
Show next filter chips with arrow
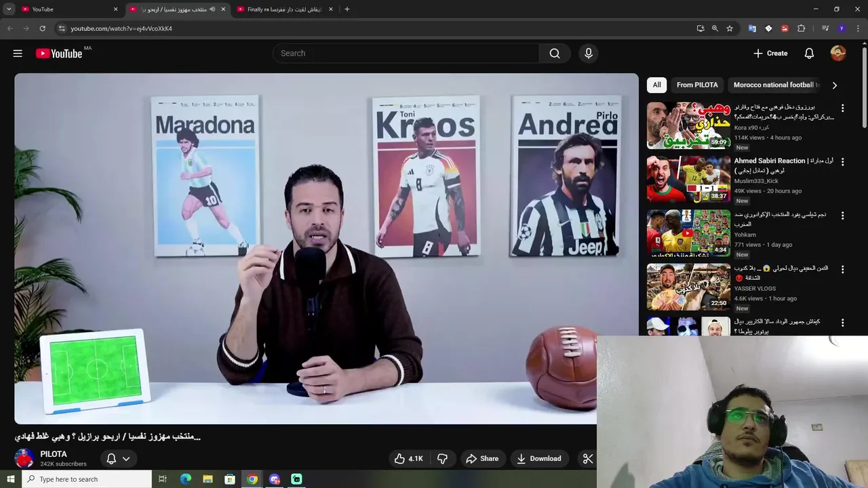click(835, 85)
